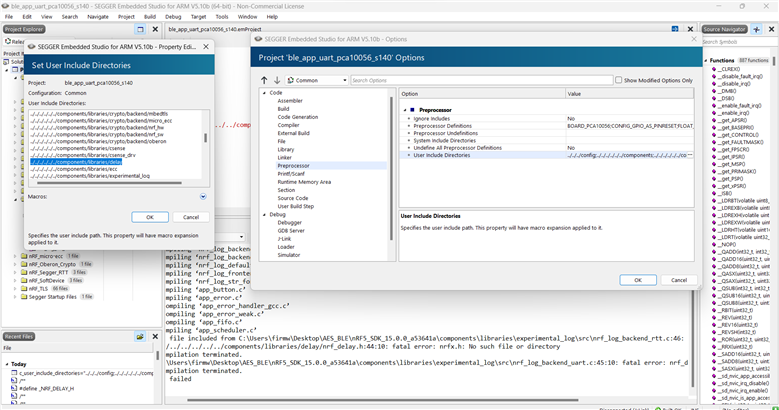Click the Recent Files open folder icon

[x=140, y=336]
